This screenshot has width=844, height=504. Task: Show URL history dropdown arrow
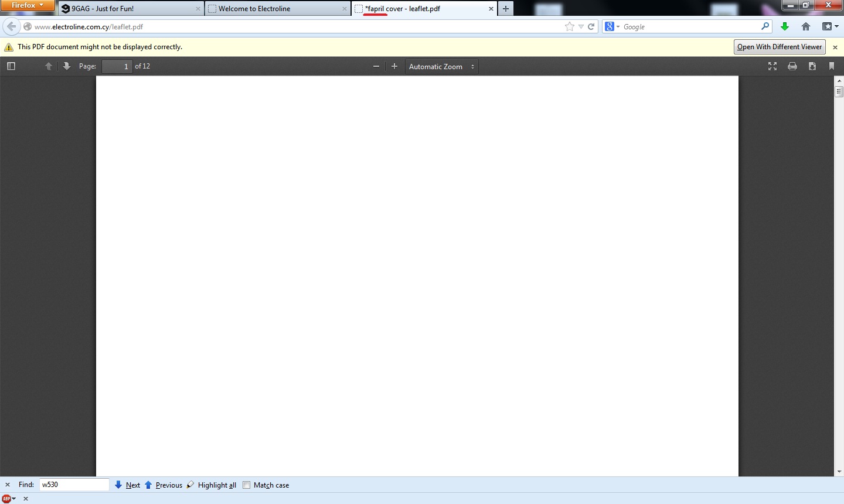[x=581, y=26]
